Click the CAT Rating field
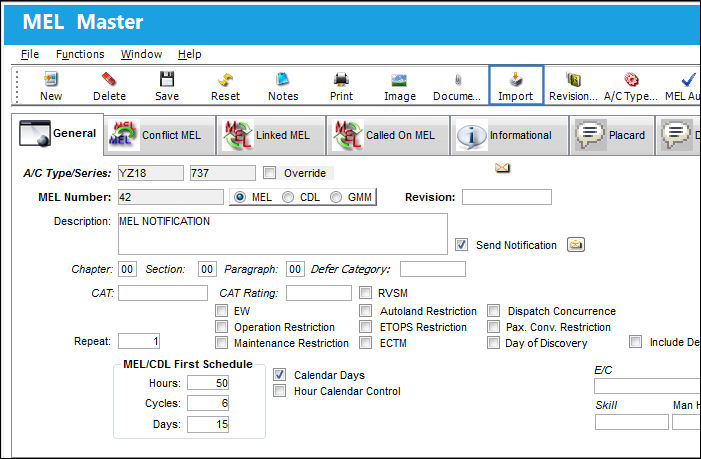Image resolution: width=701 pixels, height=459 pixels. (x=319, y=293)
